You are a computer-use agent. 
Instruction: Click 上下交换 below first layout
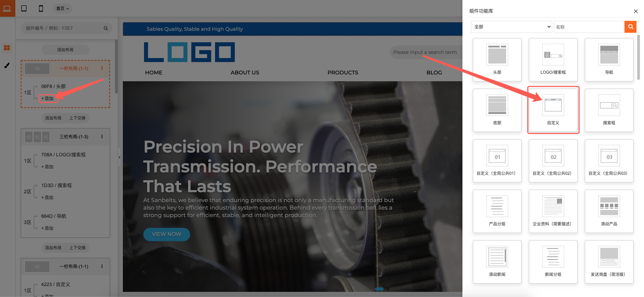(x=77, y=118)
